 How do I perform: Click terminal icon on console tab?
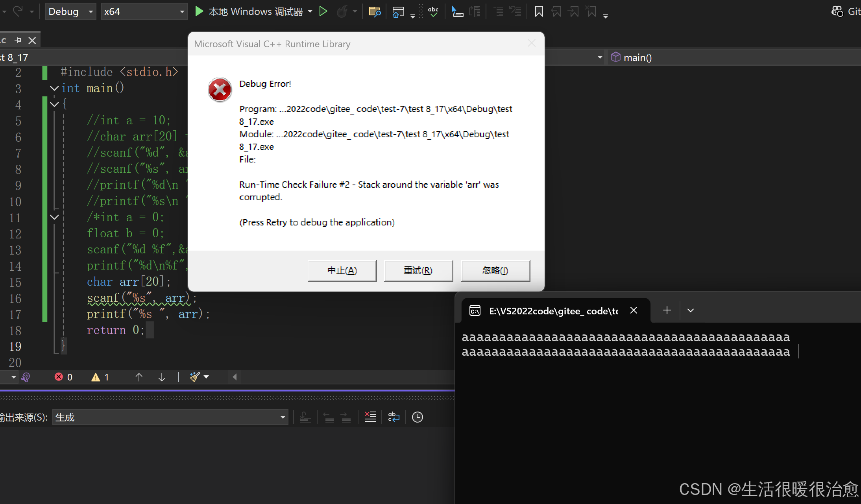click(x=475, y=311)
